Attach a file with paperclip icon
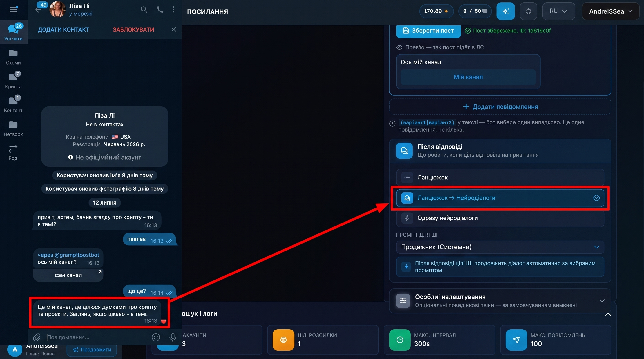644x359 pixels. [37, 337]
